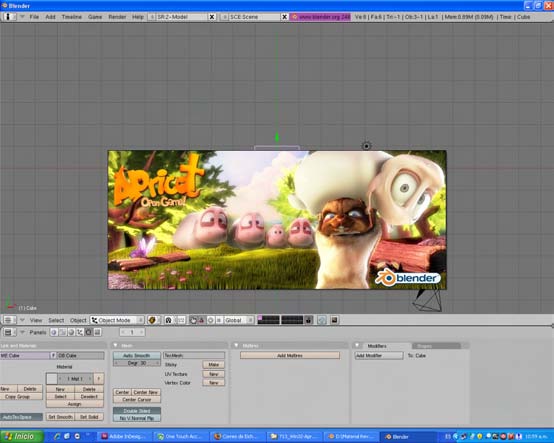Click the Center Cursor button

tap(137, 400)
